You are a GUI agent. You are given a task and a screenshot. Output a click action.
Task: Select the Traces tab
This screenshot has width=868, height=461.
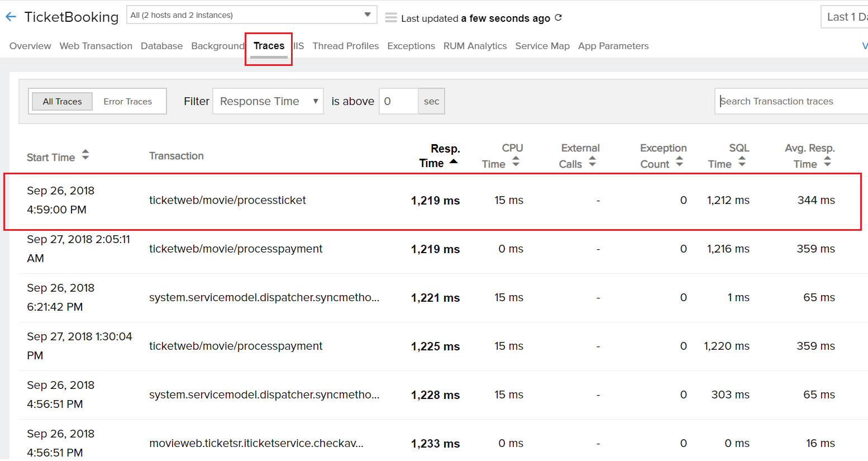point(269,46)
